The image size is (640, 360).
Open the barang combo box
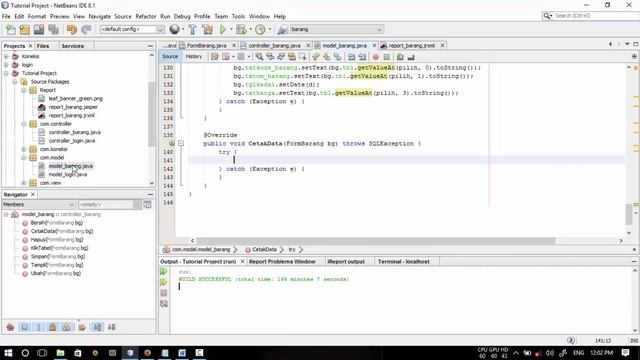click(x=336, y=29)
